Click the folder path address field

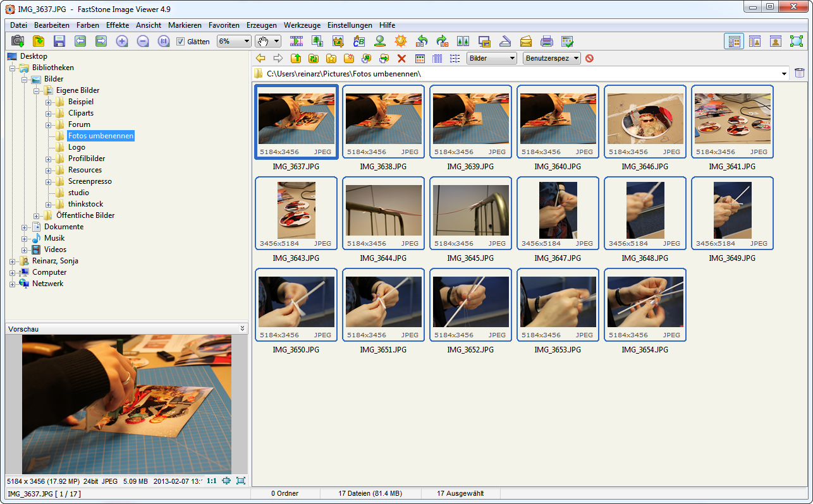[x=518, y=73]
